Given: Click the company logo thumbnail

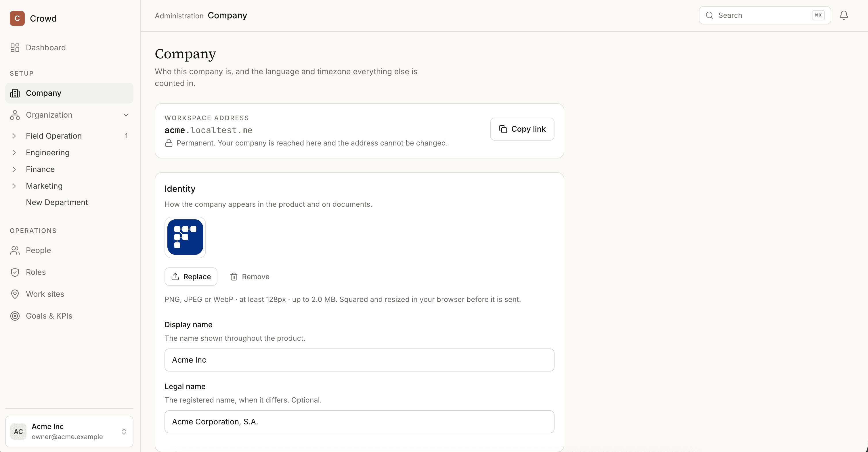Looking at the screenshot, I should [x=185, y=238].
